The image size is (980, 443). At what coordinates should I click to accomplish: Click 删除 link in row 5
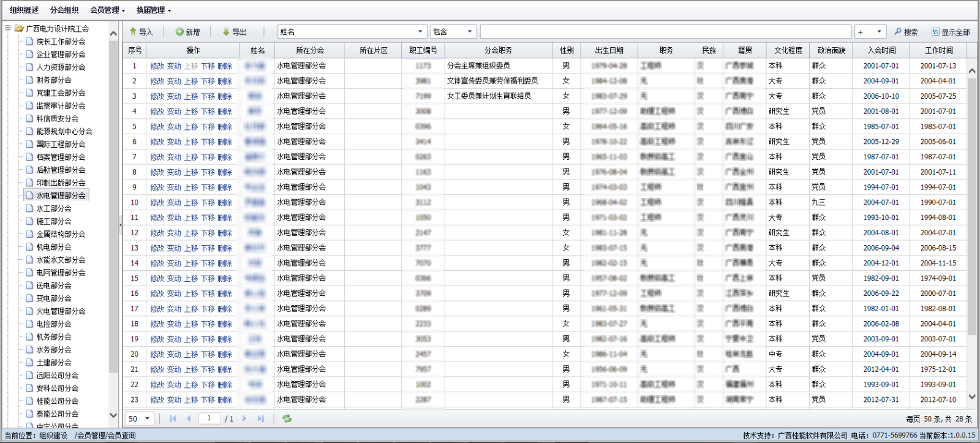click(x=225, y=127)
